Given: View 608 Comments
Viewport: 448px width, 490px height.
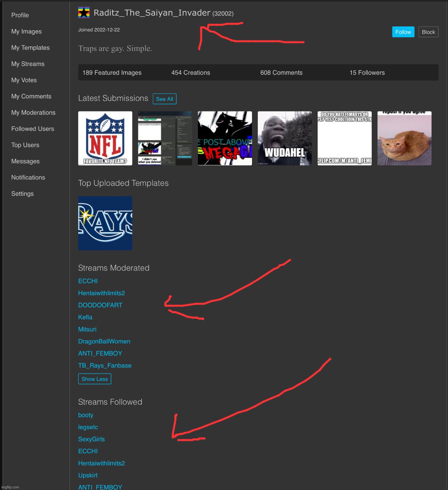Looking at the screenshot, I should (281, 72).
